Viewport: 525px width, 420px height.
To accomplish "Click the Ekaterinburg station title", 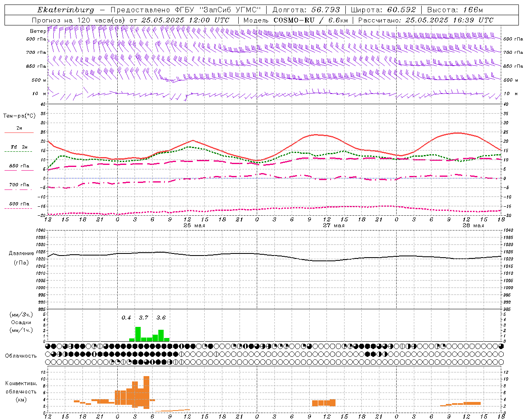I will click(x=66, y=10).
